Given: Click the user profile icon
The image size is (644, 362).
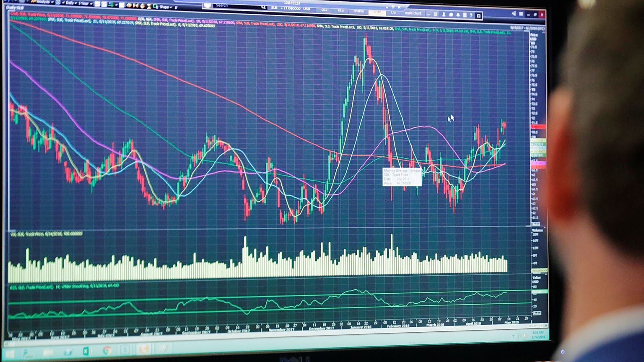Looking at the screenshot, I should 444,15.
